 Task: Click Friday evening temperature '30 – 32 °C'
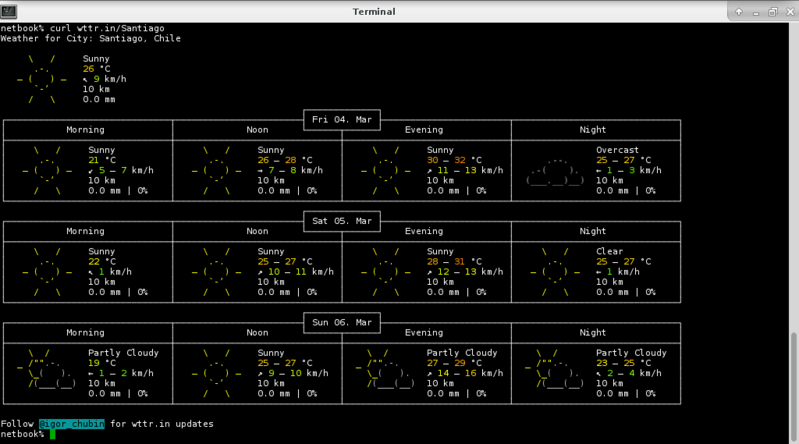tap(454, 160)
